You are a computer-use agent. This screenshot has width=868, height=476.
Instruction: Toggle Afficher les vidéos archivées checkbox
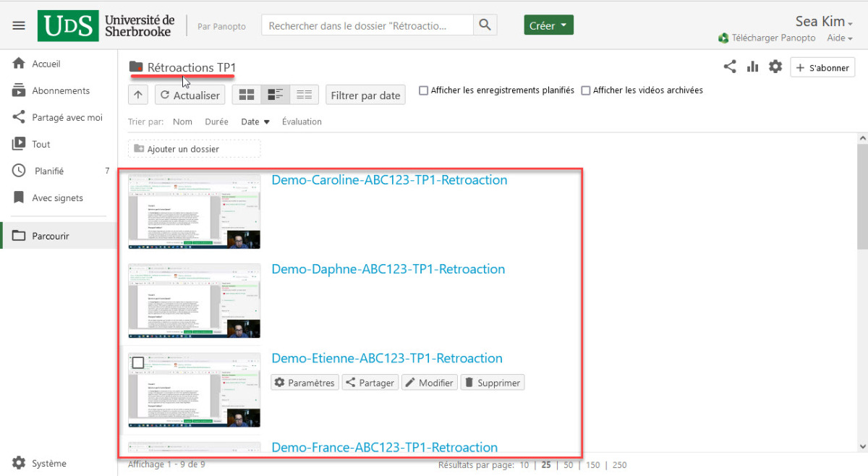586,91
